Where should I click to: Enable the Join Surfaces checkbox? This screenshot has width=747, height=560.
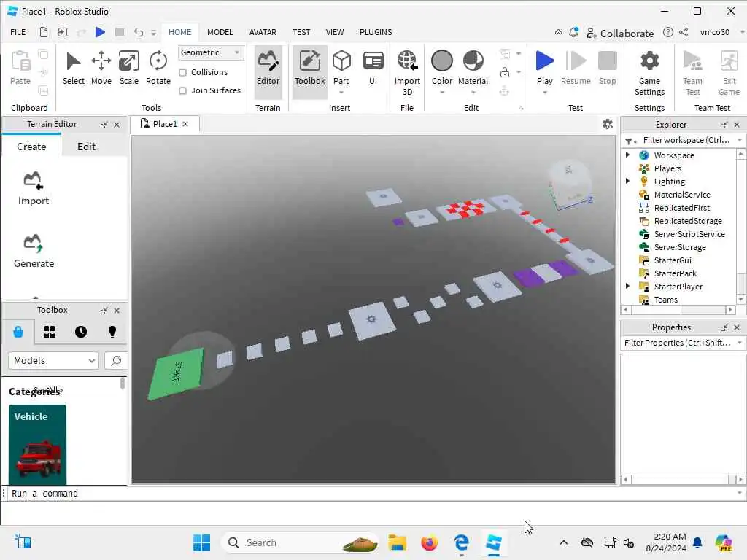pos(182,90)
